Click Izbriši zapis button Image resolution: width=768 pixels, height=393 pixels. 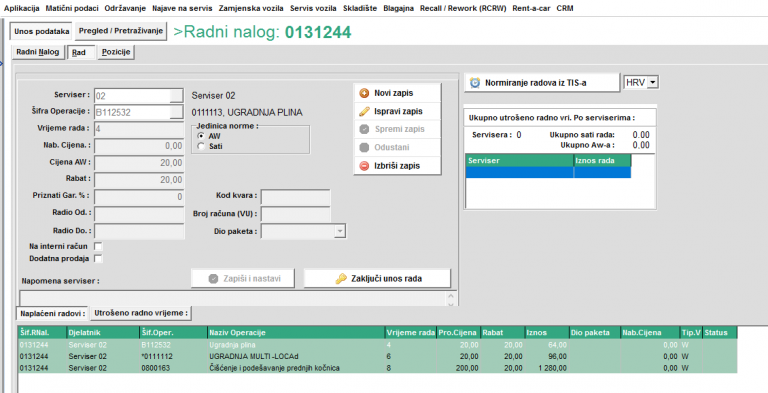(x=397, y=166)
